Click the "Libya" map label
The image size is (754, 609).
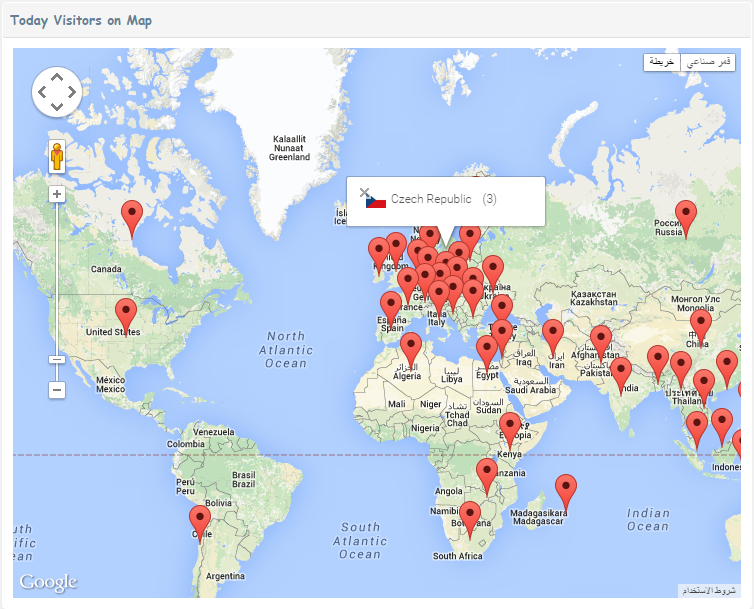[452, 379]
